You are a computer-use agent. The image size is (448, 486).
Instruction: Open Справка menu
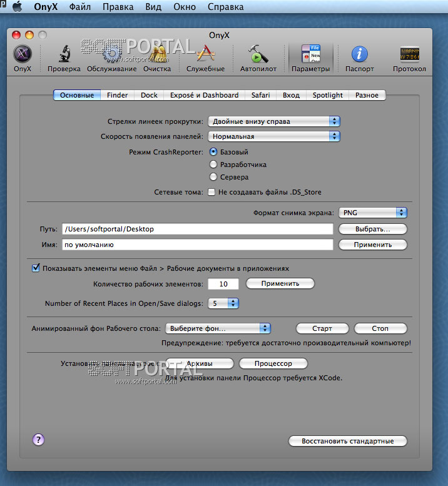point(225,6)
